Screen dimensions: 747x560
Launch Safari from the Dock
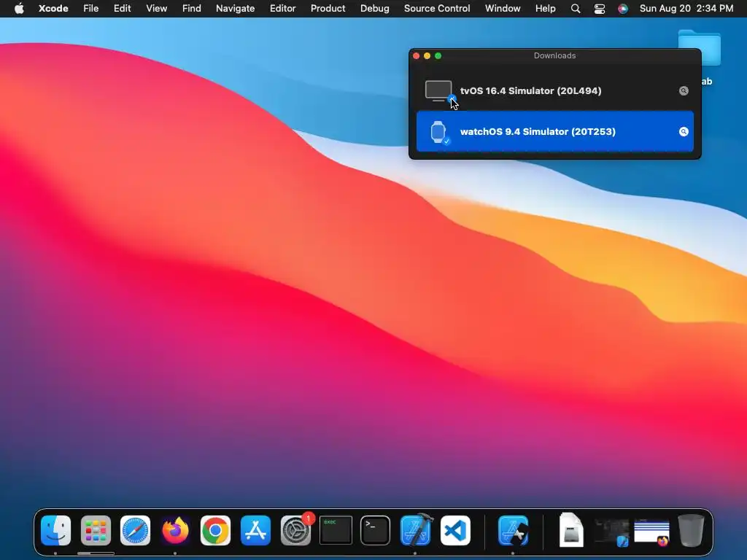click(135, 531)
